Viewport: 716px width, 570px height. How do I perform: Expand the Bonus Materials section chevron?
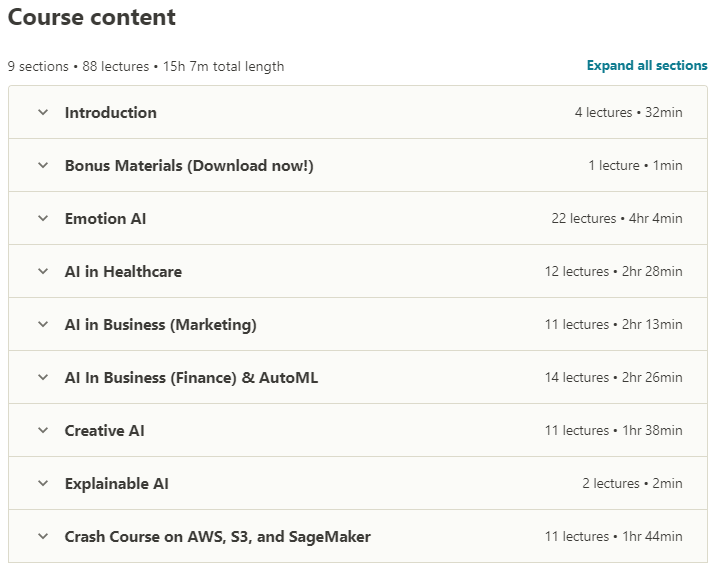[x=43, y=165]
